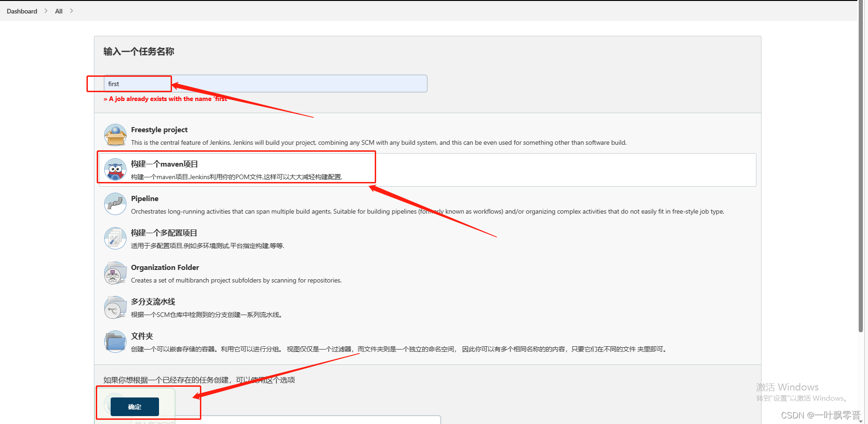Select Organization Folder title
The height and width of the screenshot is (424, 868).
[165, 268]
